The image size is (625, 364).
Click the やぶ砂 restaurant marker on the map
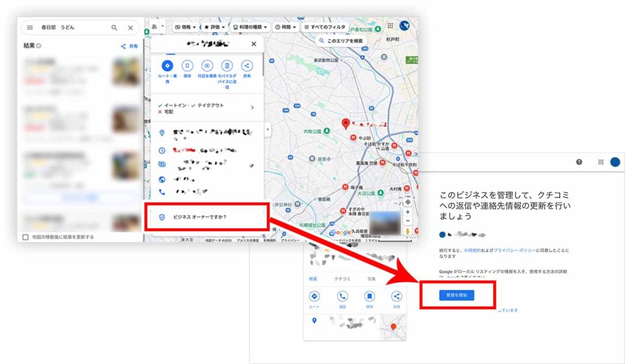click(x=353, y=138)
